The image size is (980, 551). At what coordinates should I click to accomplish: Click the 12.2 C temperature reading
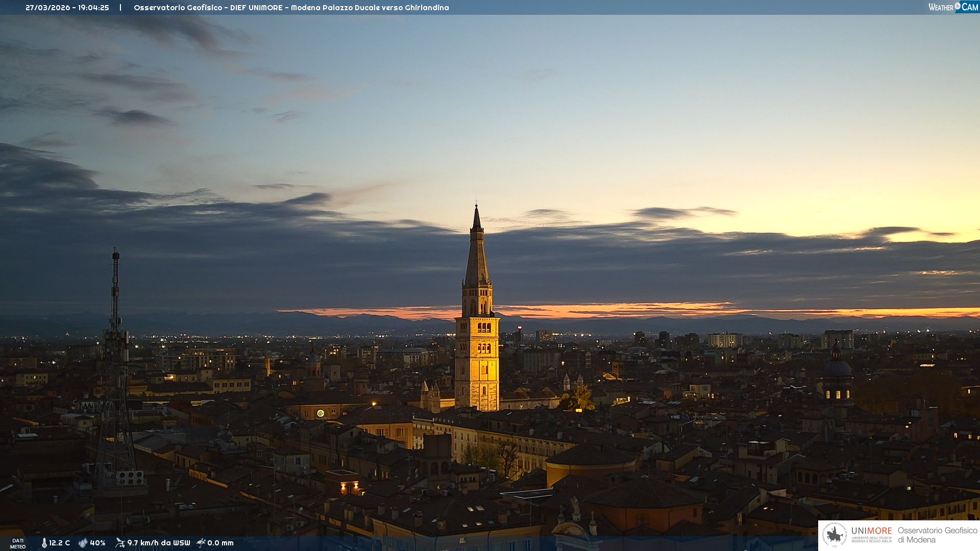59,543
